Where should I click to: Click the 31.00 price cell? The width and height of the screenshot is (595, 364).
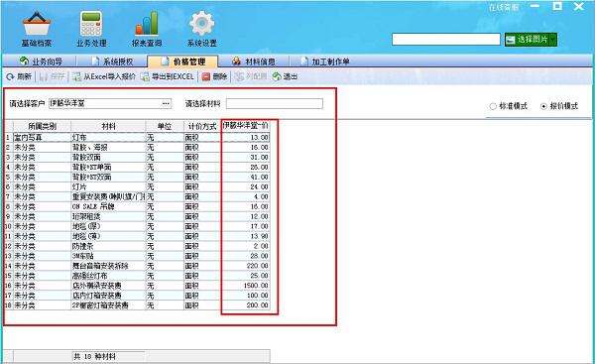point(246,157)
